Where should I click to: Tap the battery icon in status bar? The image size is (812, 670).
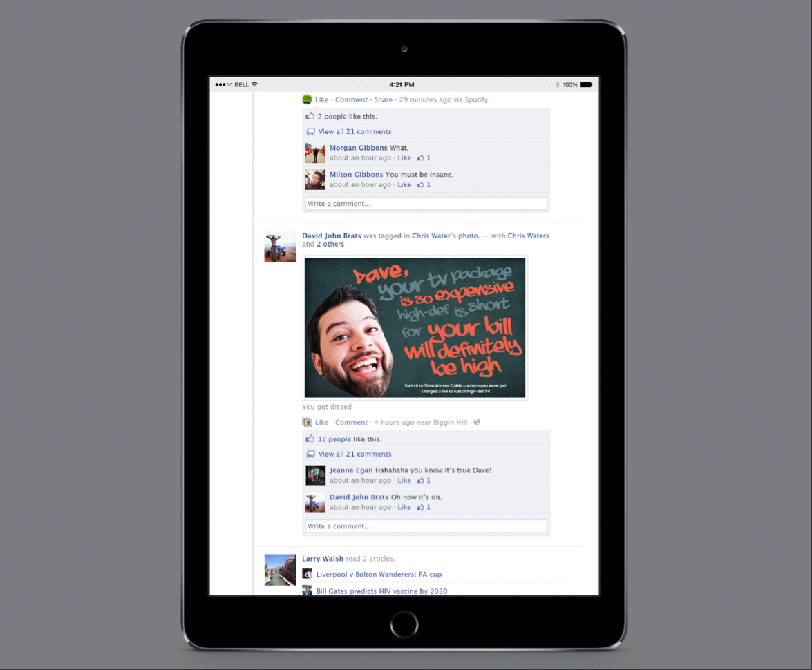pyautogui.click(x=586, y=84)
